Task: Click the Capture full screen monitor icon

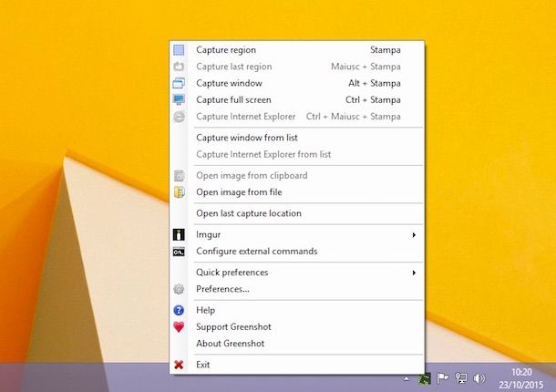Action: point(179,99)
